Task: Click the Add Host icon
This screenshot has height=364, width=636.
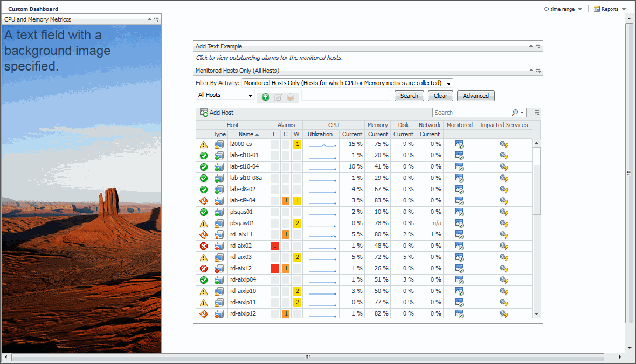Action: [204, 113]
